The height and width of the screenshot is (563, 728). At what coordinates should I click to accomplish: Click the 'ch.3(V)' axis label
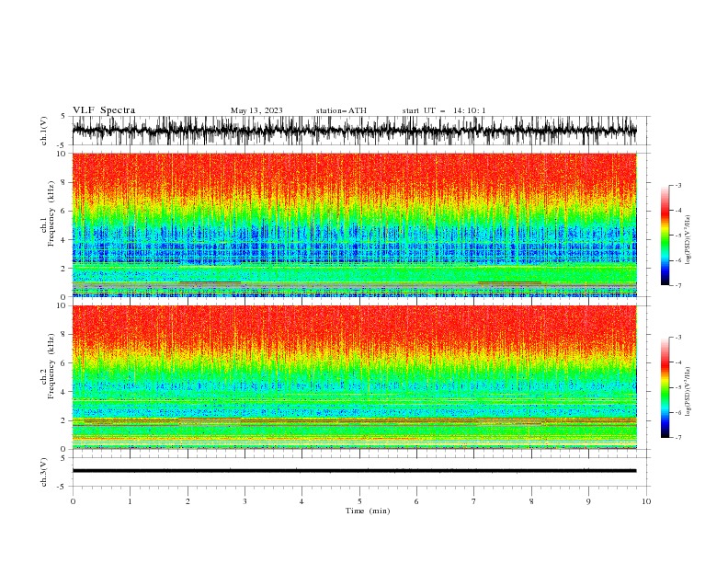44,472
